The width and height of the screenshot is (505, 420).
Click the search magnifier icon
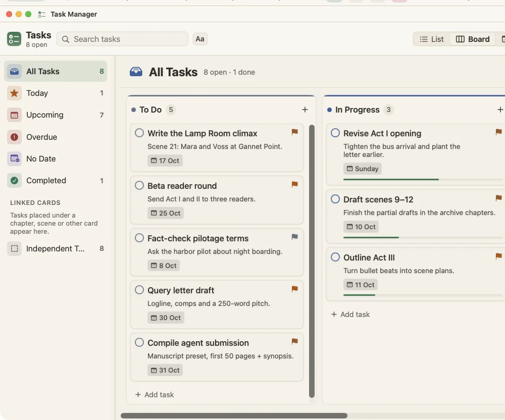click(x=65, y=39)
